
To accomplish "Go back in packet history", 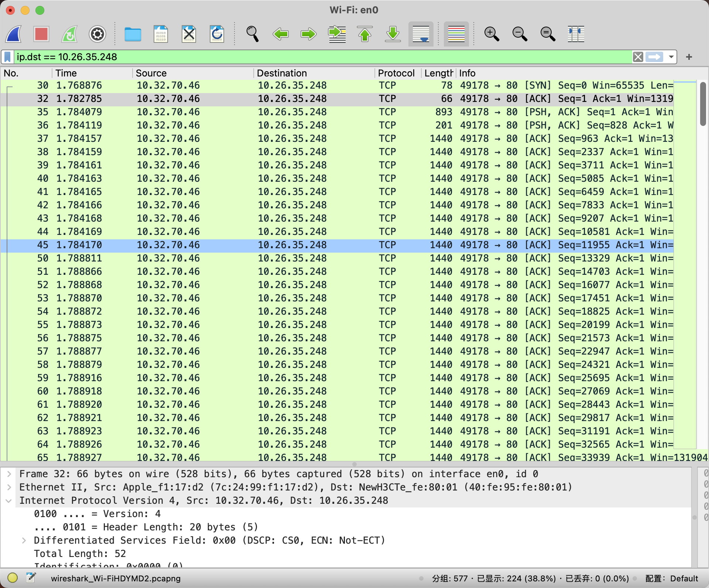I will [x=281, y=34].
